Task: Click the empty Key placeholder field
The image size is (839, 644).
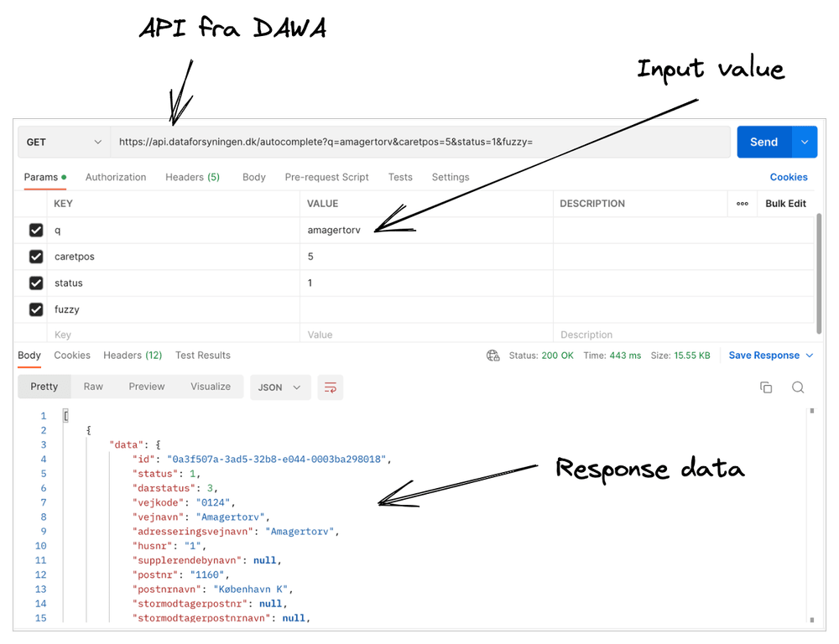Action: 174,335
